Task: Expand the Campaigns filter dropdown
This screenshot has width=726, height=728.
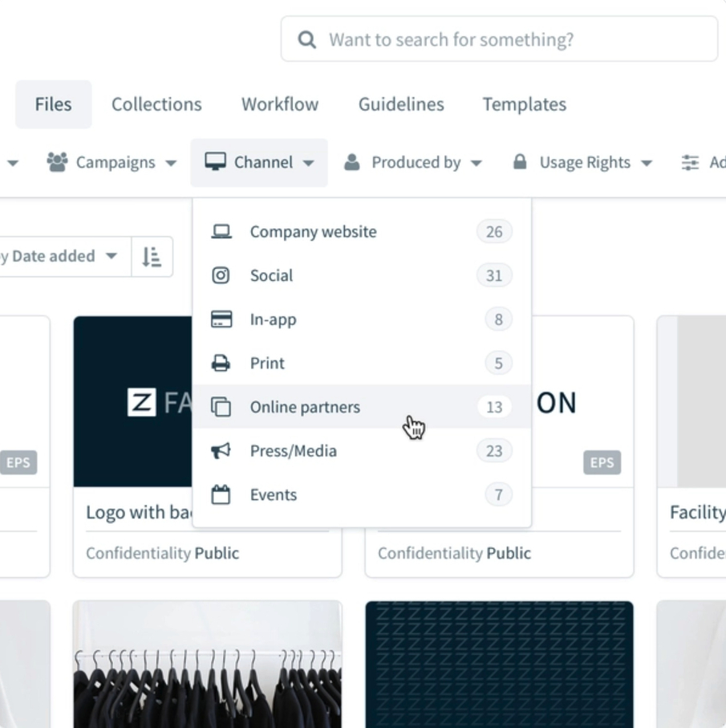Action: pos(112,162)
